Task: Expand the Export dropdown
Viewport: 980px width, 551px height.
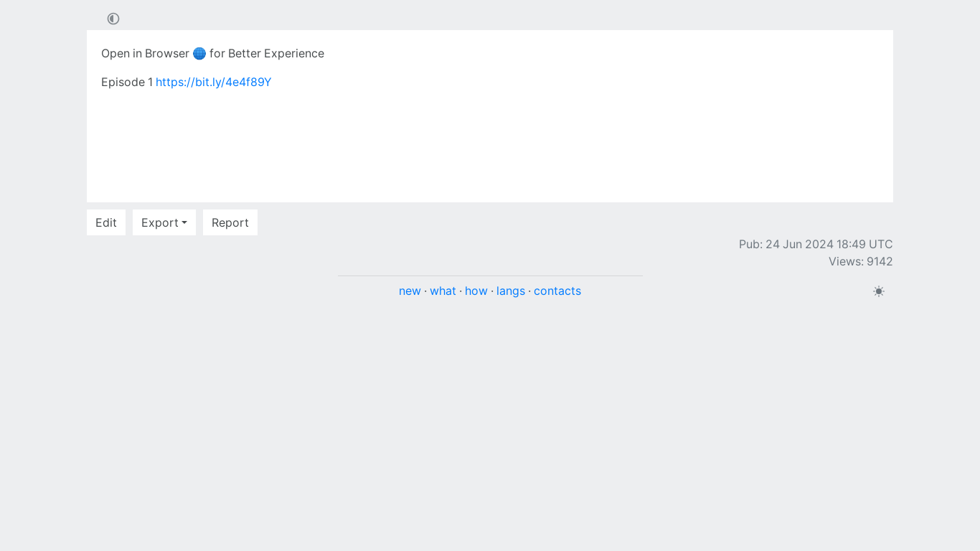Action: click(x=164, y=222)
